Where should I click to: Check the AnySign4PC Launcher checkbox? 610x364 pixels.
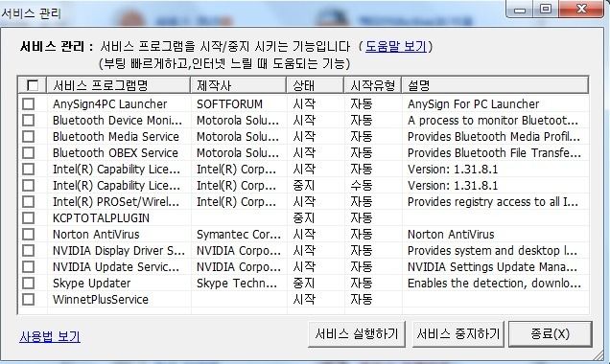pyautogui.click(x=29, y=104)
